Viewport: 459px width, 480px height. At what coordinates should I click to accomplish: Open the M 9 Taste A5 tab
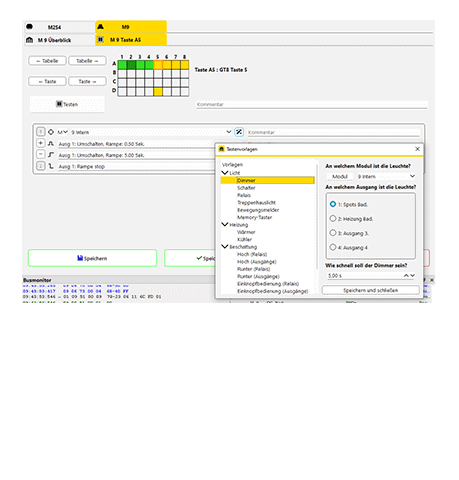[131, 40]
